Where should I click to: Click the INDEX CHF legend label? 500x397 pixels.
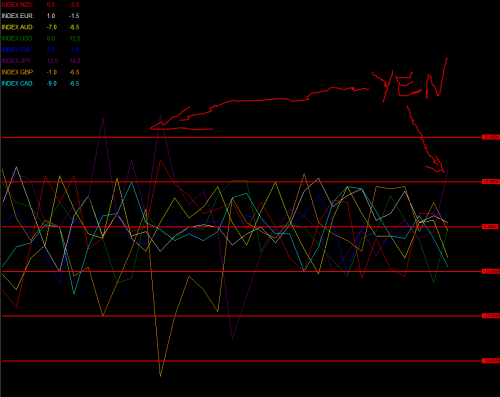click(x=17, y=50)
